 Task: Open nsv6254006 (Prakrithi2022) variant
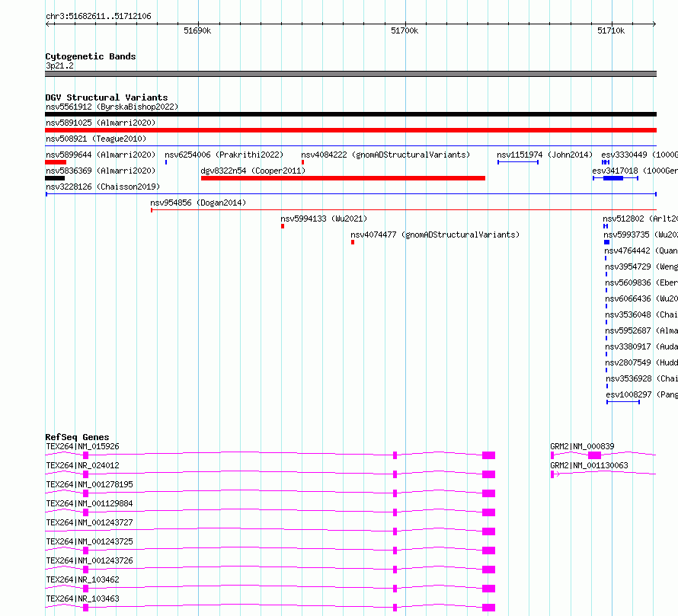pyautogui.click(x=224, y=155)
